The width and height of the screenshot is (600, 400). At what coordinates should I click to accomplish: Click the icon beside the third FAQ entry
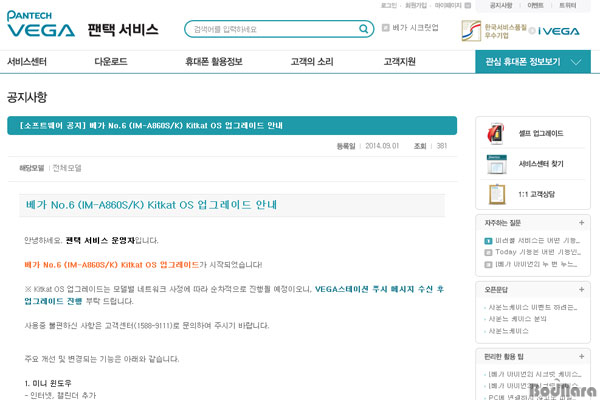click(488, 264)
